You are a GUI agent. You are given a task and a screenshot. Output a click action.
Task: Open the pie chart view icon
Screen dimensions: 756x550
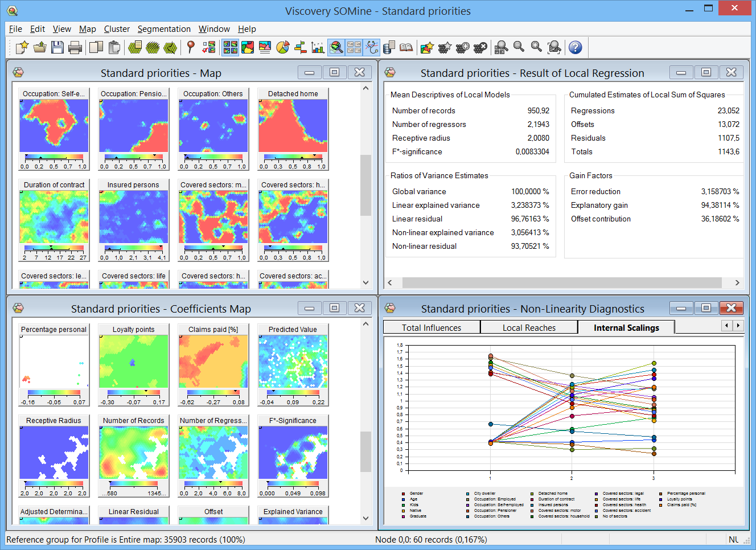[283, 47]
